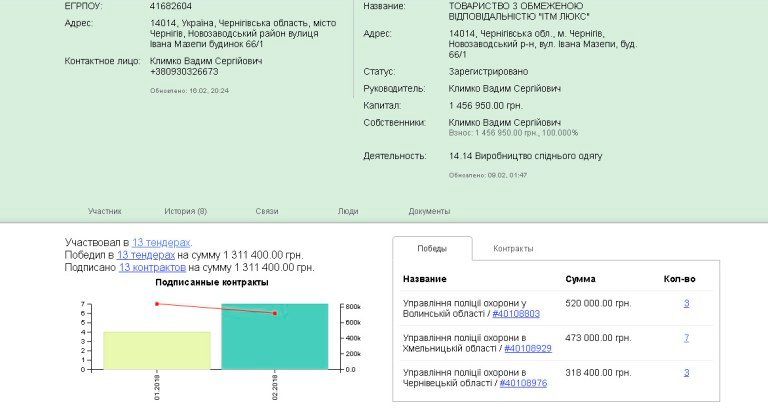Image resolution: width=768 pixels, height=415 pixels.
Task: Click count 7 in Хмельницькій області row
Action: click(x=686, y=338)
